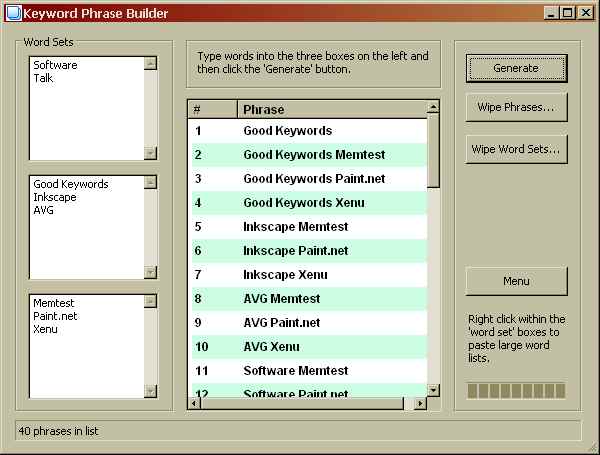Click the word 'Talk' in first word set
This screenshot has height=455, width=600.
coord(43,78)
